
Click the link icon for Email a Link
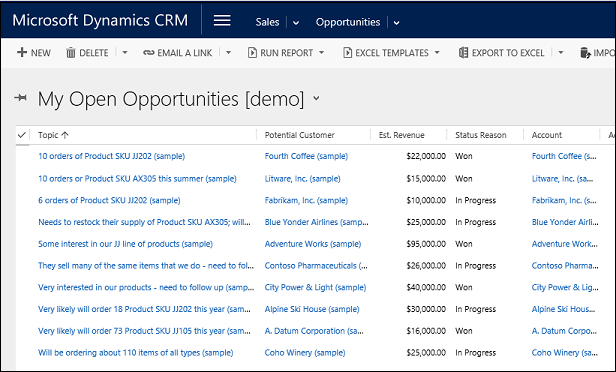click(x=148, y=53)
